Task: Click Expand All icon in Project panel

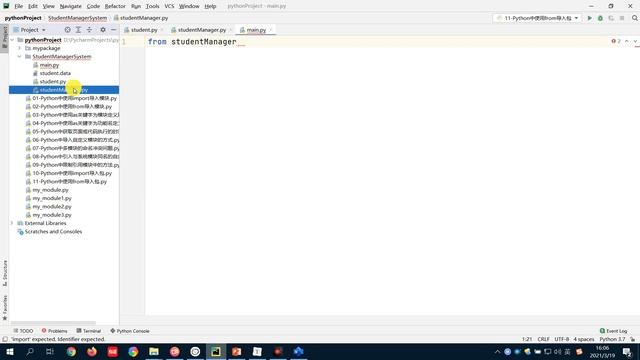Action: [78, 30]
